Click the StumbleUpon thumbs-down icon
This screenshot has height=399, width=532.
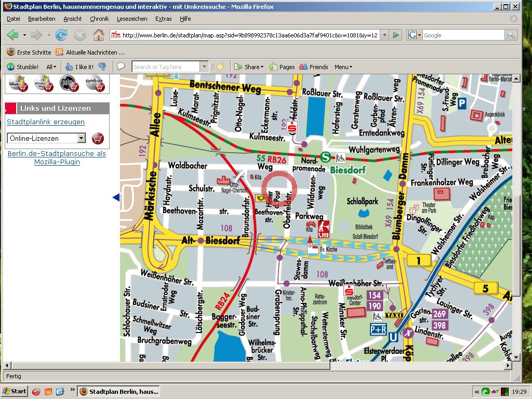pyautogui.click(x=102, y=66)
